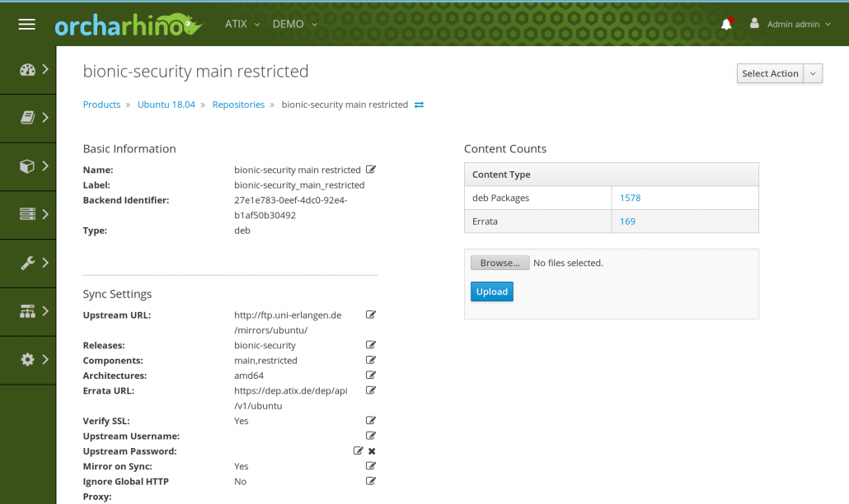Clear the Upstream Password with X
849x504 pixels.
pos(372,451)
